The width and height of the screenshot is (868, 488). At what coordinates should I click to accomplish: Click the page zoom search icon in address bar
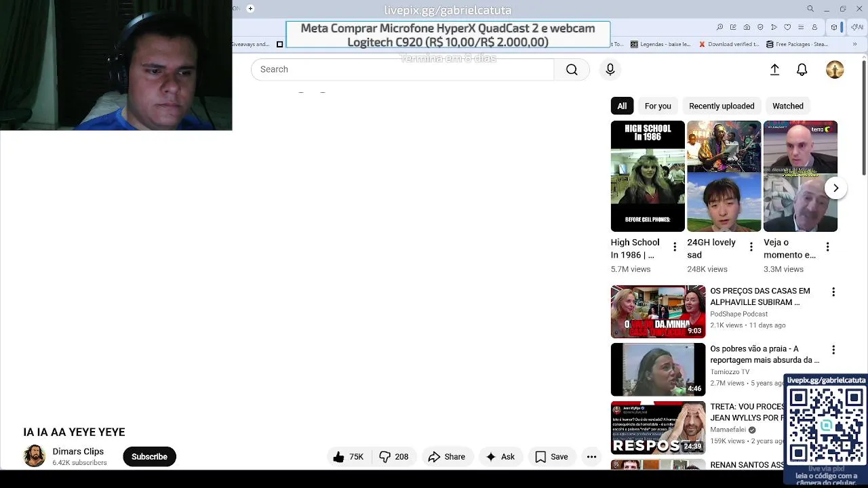719,27
